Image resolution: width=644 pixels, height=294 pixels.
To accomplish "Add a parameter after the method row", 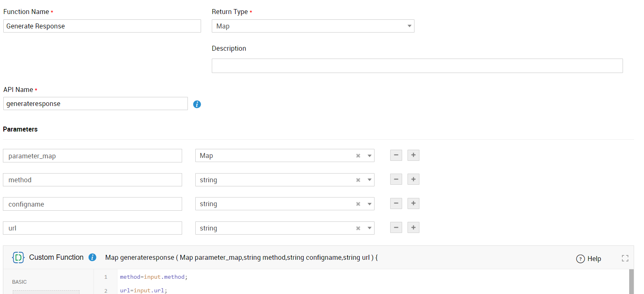I will (x=413, y=179).
